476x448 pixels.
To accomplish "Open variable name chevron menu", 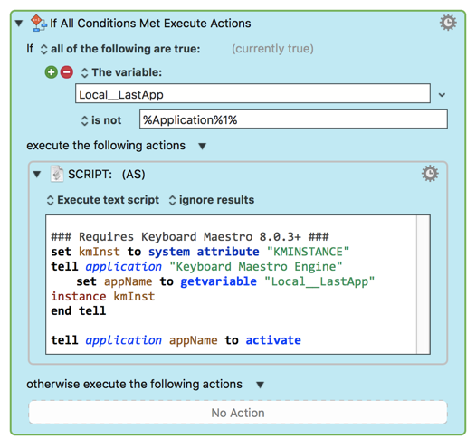I will [x=442, y=95].
